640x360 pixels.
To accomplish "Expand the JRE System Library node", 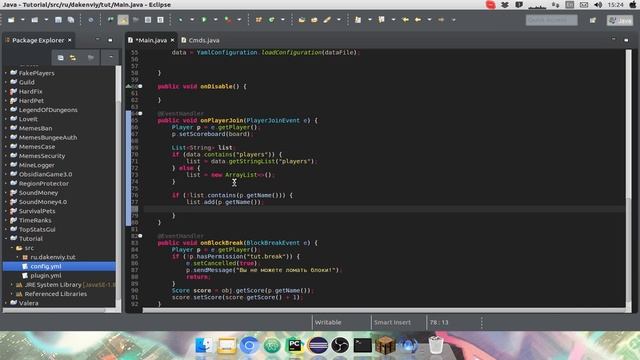I will [x=12, y=284].
